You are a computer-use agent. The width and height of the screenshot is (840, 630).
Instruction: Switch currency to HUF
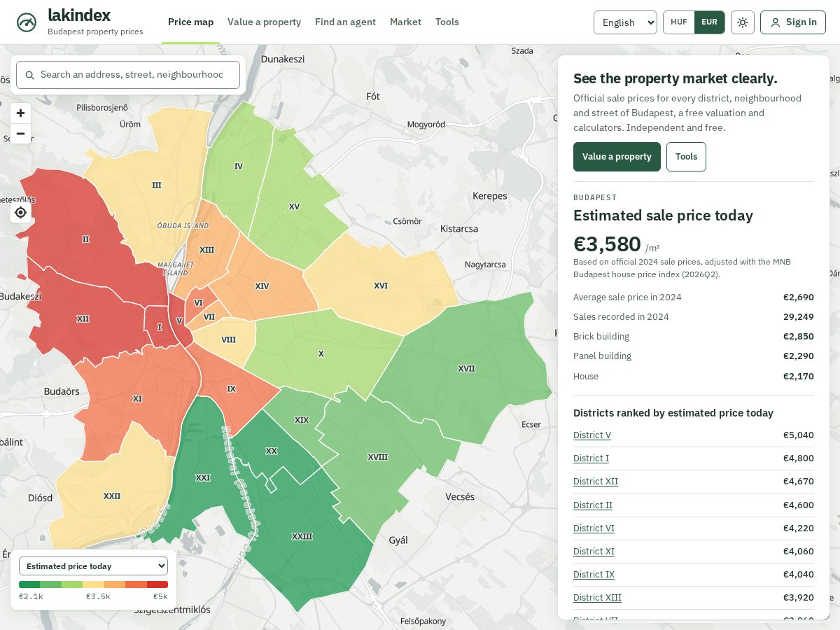click(x=679, y=22)
